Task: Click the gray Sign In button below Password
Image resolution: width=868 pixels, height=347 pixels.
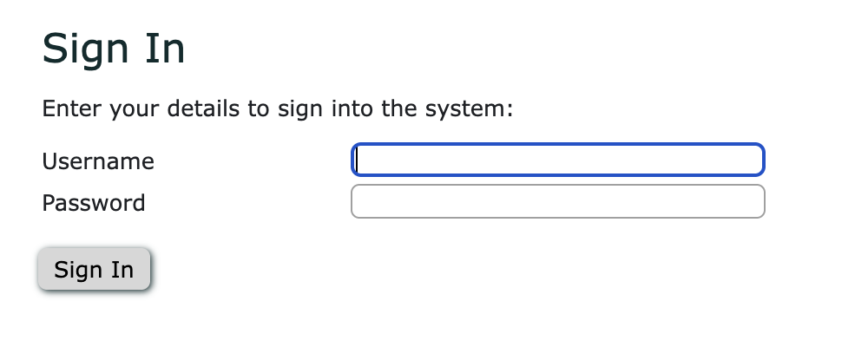Action: (94, 270)
